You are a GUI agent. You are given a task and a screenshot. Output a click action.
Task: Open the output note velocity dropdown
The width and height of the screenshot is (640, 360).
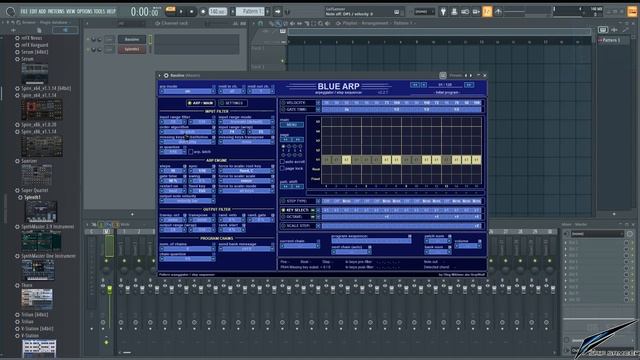(187, 201)
